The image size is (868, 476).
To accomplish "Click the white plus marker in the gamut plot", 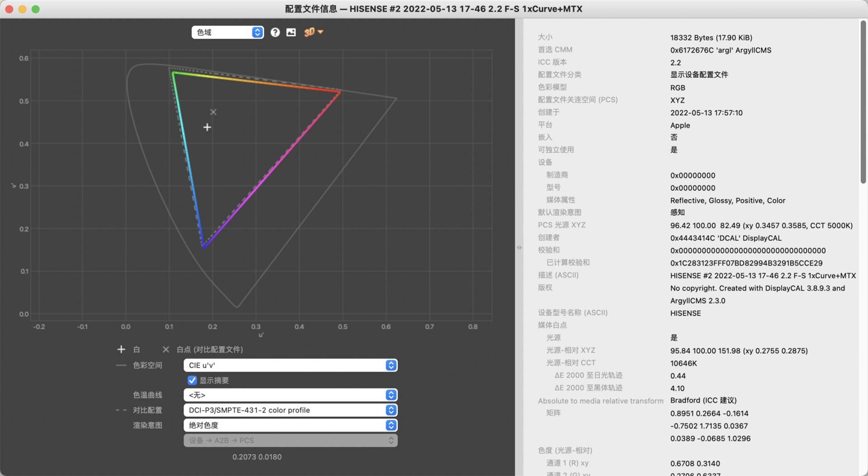I will pyautogui.click(x=207, y=127).
